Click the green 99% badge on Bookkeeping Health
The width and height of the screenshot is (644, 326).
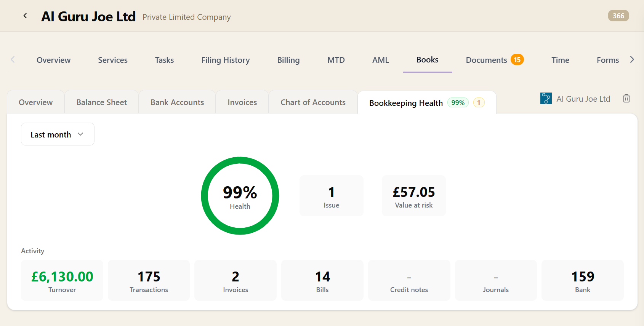[x=458, y=103]
